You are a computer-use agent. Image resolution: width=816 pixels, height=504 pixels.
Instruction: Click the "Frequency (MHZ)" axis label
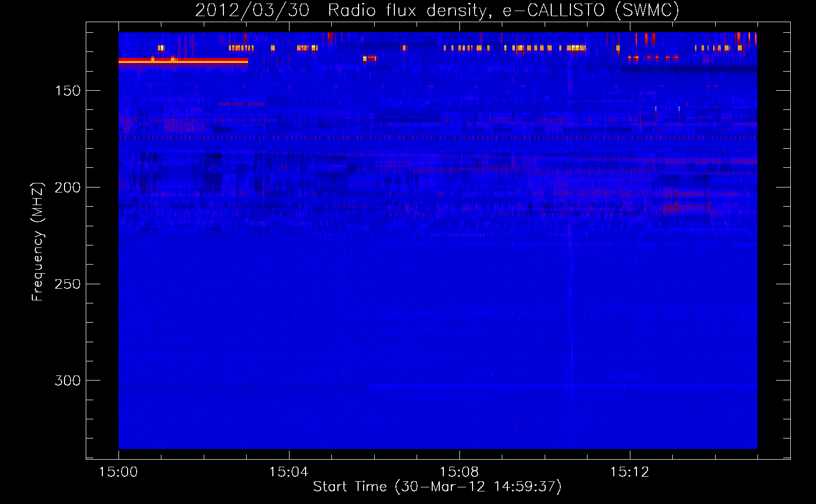[38, 242]
